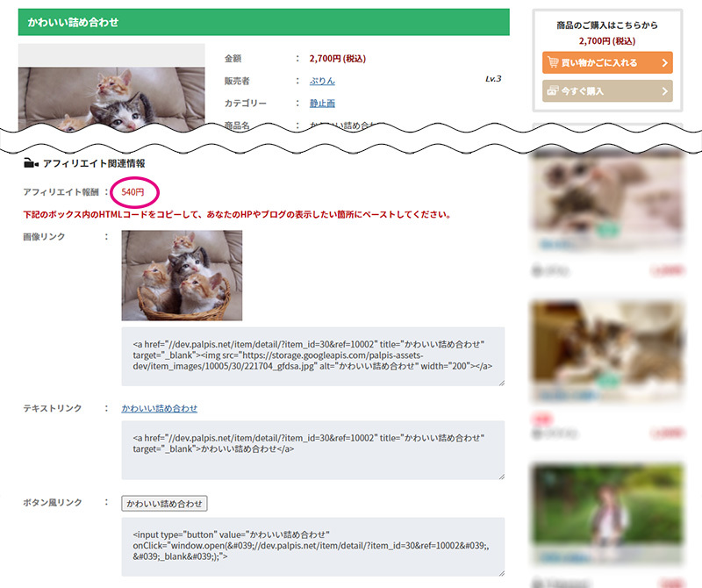The image size is (702, 588).
Task: Click the main product kitten photo
Action: (x=111, y=99)
